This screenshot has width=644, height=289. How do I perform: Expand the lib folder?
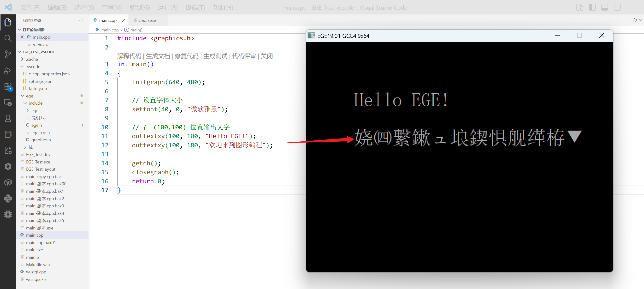31,147
